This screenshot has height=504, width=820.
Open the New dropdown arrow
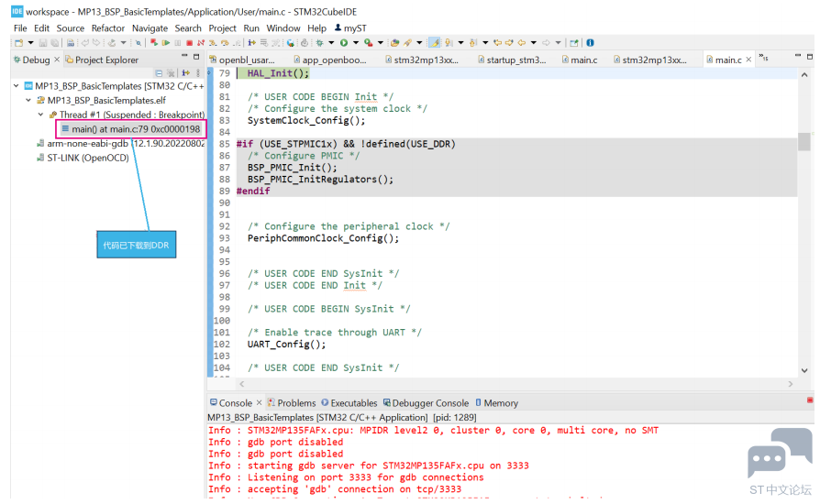pos(31,43)
